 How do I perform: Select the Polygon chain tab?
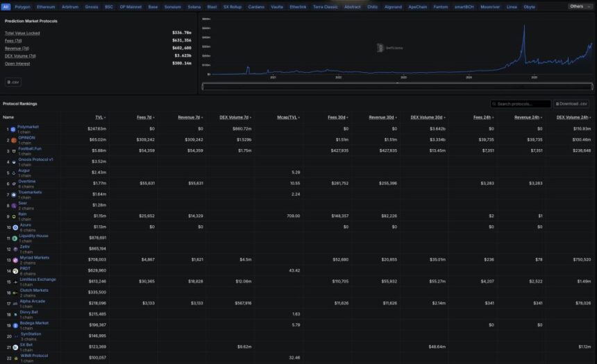[x=23, y=6]
